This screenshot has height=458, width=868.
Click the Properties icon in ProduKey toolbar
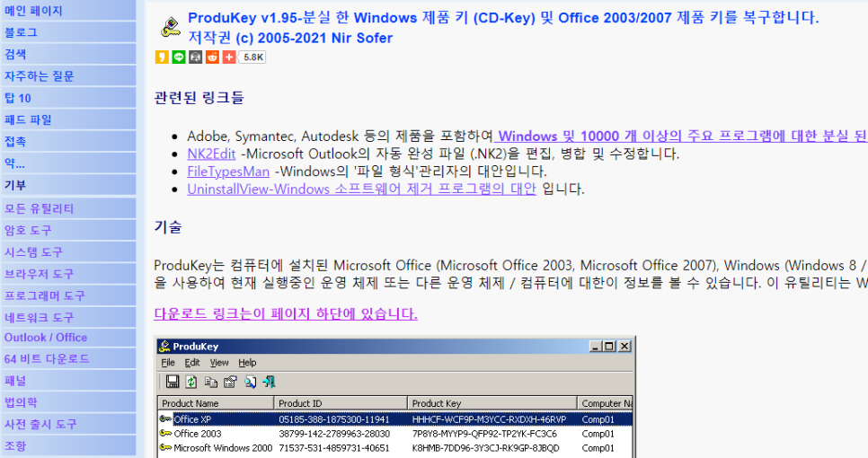230,382
